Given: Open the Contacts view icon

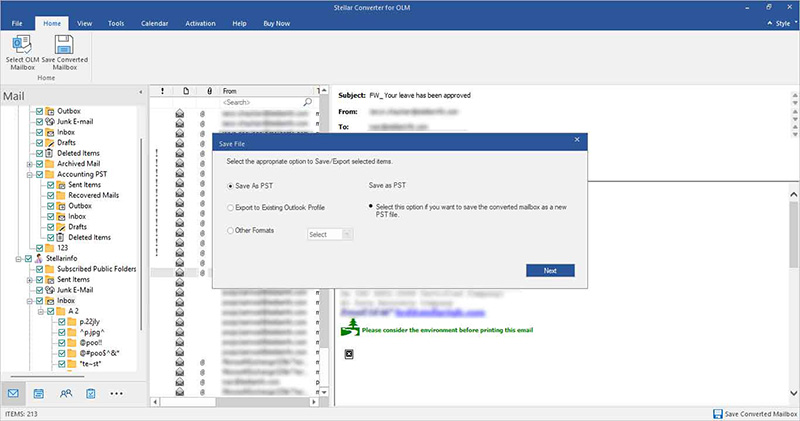Looking at the screenshot, I should tap(65, 393).
